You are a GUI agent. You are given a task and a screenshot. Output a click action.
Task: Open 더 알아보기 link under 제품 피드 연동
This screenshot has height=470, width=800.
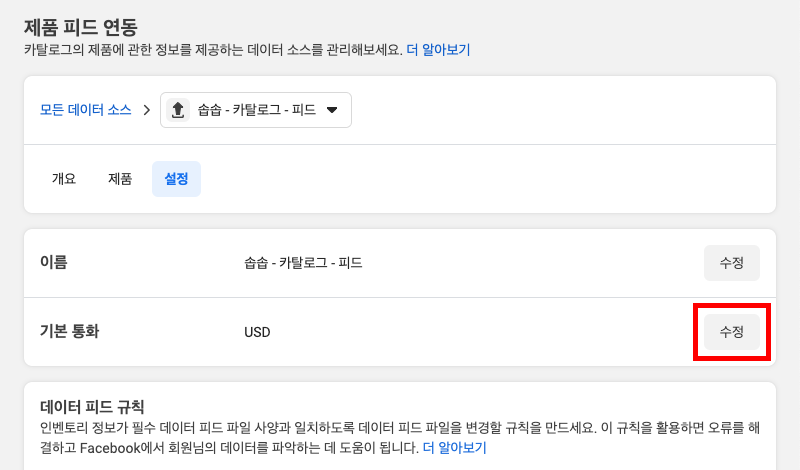tap(438, 49)
